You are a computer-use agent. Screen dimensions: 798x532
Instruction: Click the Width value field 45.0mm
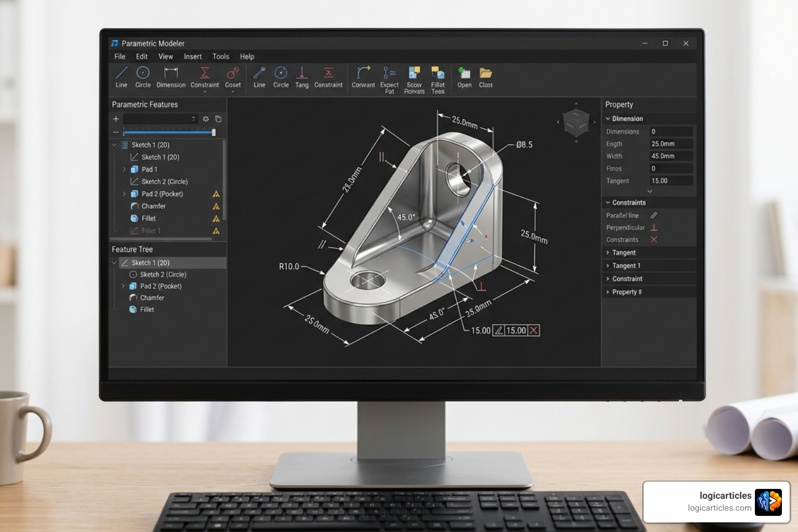(x=671, y=156)
